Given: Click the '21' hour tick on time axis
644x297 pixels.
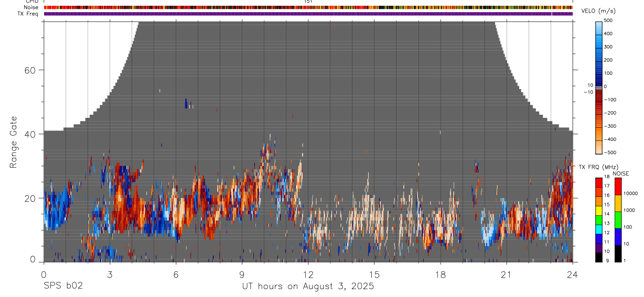Looking at the screenshot, I should coord(507,274).
